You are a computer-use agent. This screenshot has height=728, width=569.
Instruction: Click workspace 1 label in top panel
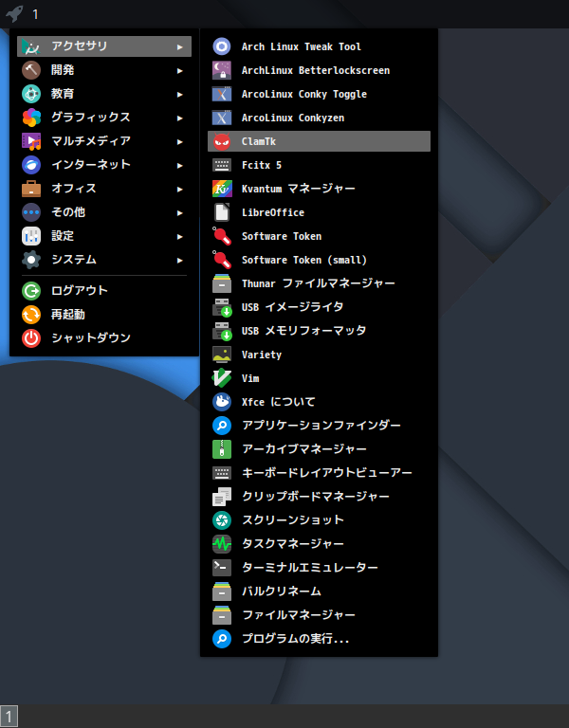click(35, 14)
